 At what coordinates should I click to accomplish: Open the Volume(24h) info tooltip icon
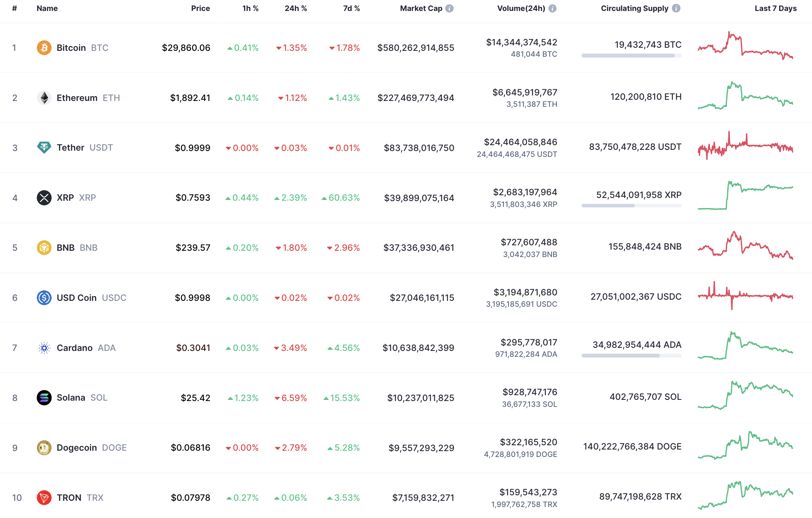553,8
